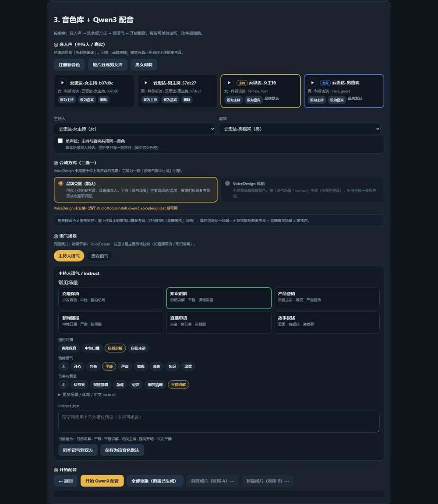This screenshot has width=438, height=504.
Task: Play preview of 云思达-女主持_b07d9c voice
Action: click(62, 83)
